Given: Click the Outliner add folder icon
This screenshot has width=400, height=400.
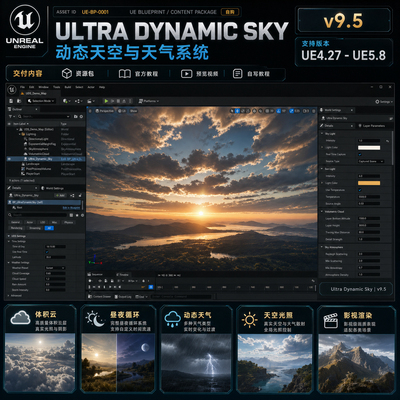Looking at the screenshot, I should [76, 116].
